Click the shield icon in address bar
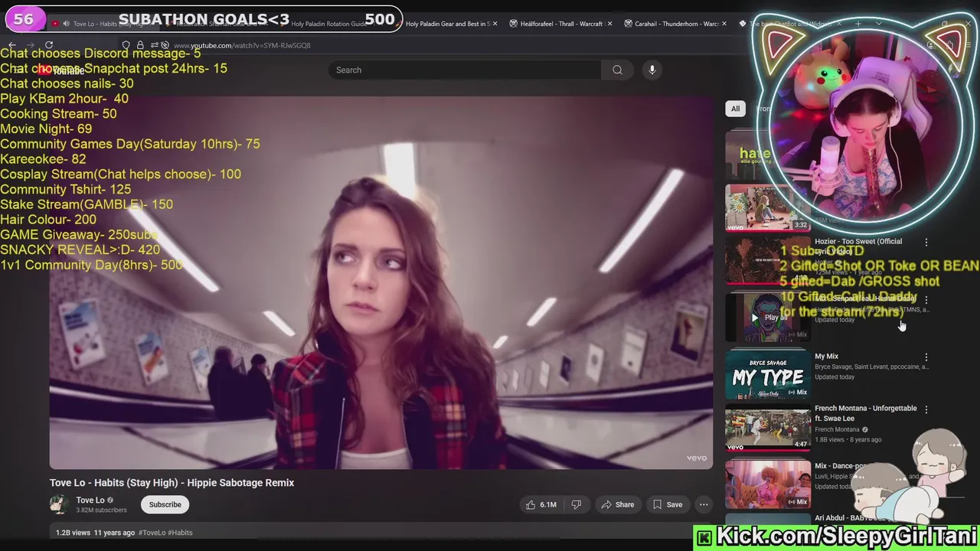This screenshot has height=551, width=980. pyautogui.click(x=126, y=45)
